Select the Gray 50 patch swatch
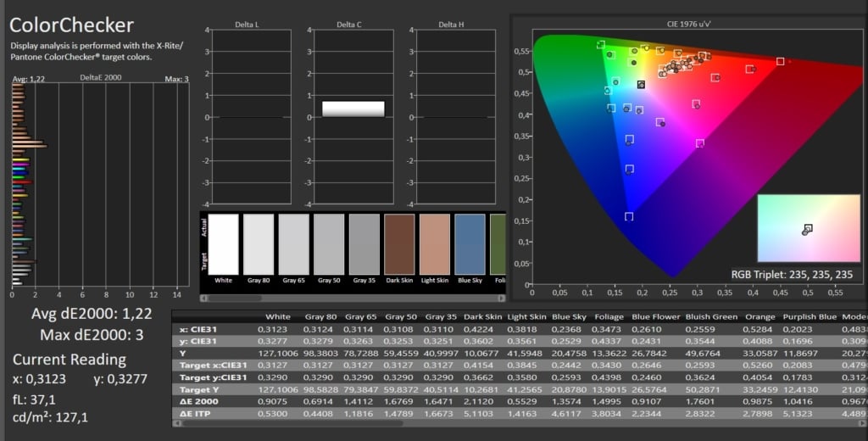 [329, 244]
